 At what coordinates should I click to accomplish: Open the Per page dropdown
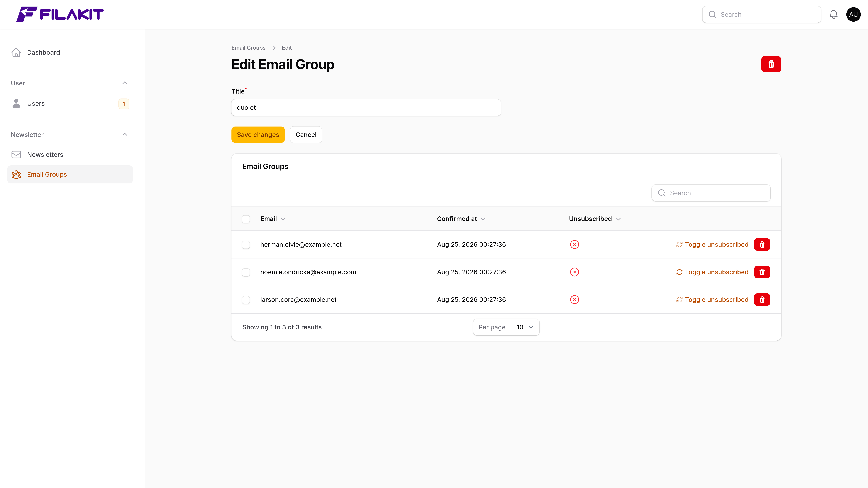click(x=525, y=327)
